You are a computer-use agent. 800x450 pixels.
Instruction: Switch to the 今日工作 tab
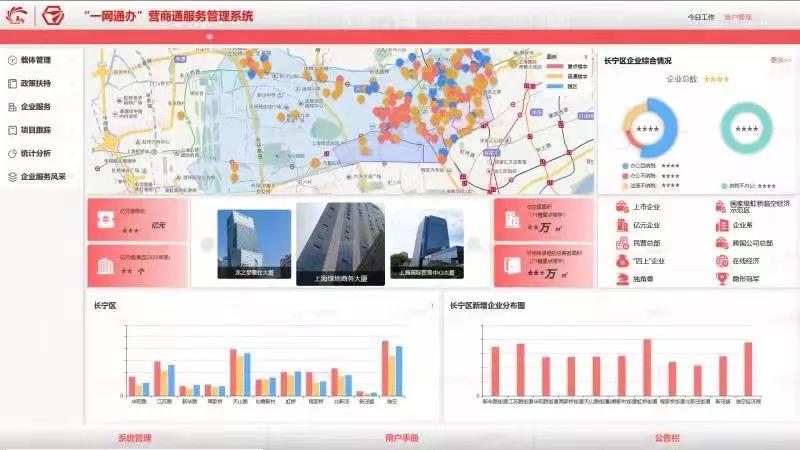701,17
